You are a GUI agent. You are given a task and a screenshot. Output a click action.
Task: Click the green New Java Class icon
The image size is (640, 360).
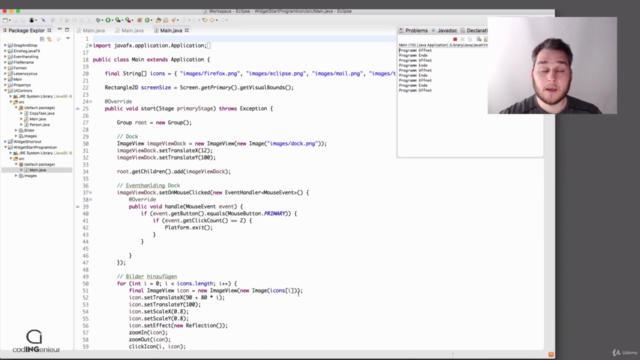[x=147, y=20]
